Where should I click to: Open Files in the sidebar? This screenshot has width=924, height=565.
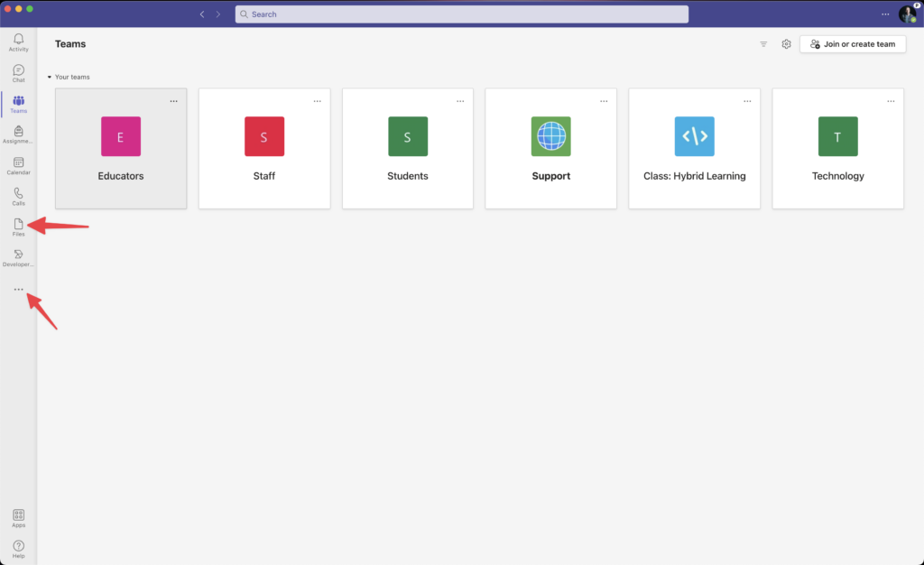click(x=18, y=227)
